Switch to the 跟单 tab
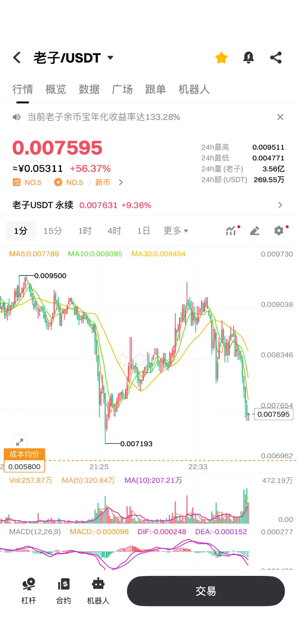The height and width of the screenshot is (644, 297). coord(156,90)
